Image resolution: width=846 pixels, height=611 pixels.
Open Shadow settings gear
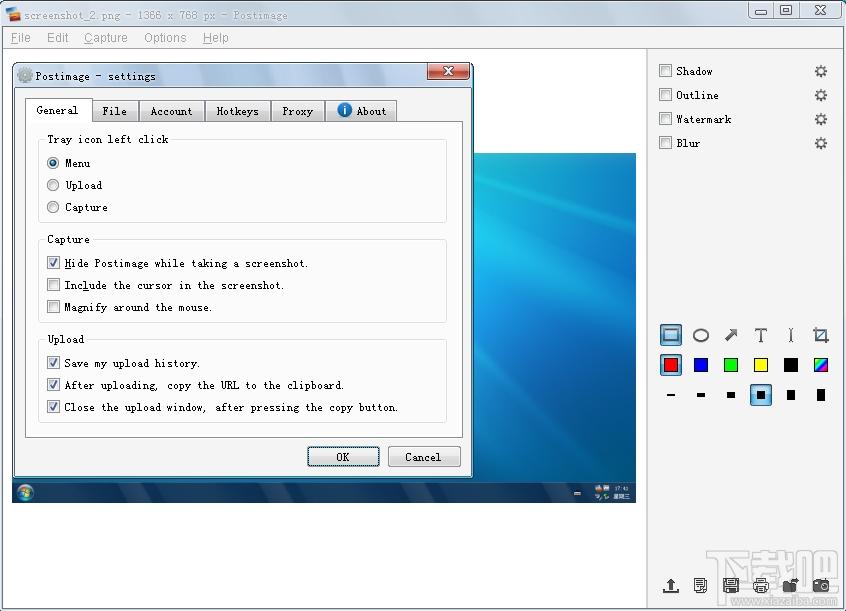[821, 71]
